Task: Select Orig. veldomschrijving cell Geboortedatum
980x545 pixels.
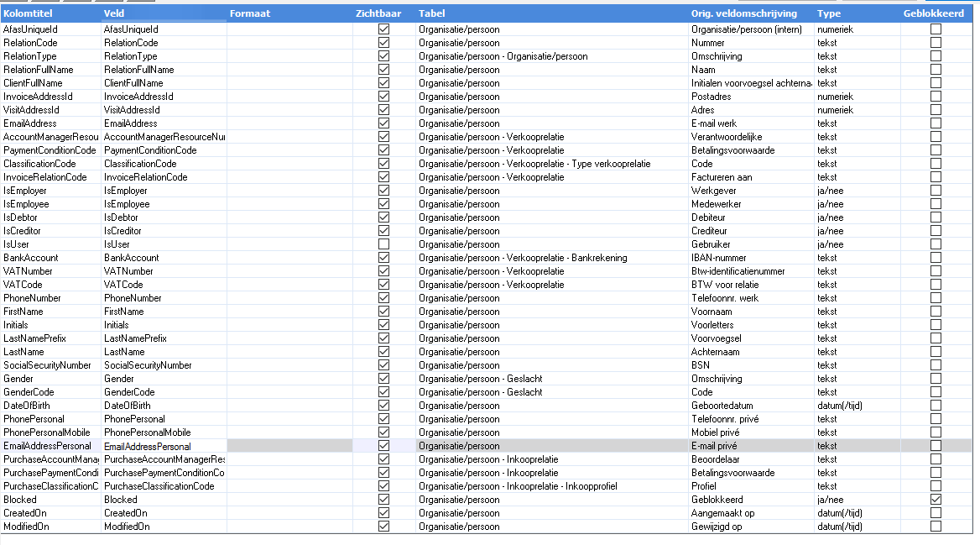Action: pos(751,406)
